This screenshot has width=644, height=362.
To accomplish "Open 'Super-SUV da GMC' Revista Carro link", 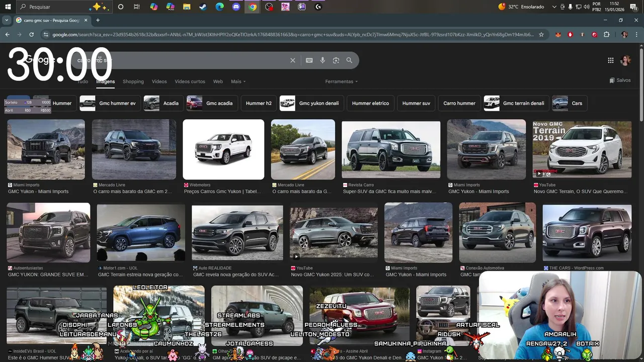I will pos(389,192).
